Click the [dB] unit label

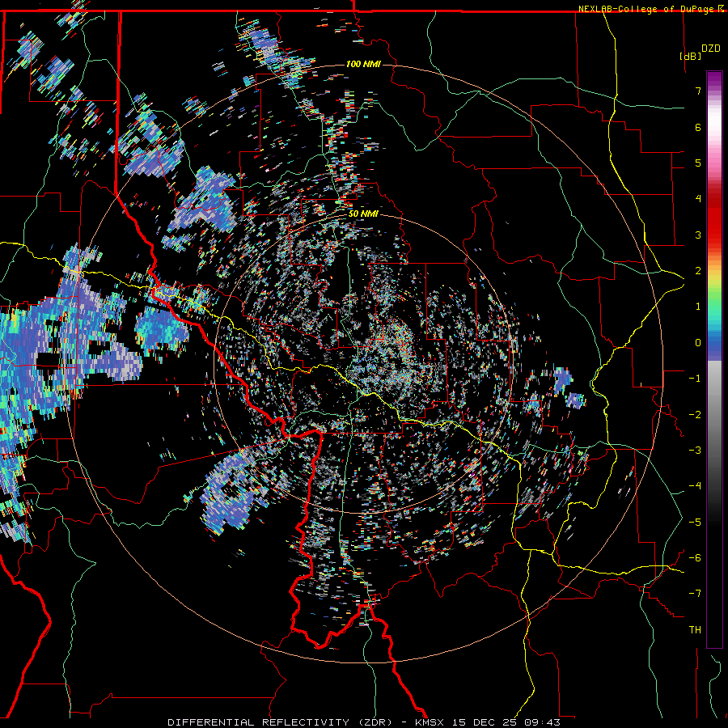(690, 56)
